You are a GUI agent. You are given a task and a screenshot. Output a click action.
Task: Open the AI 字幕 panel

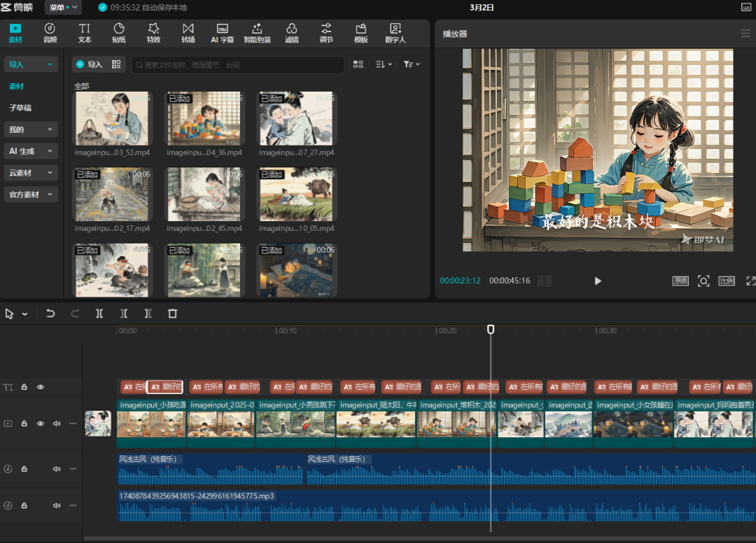223,32
